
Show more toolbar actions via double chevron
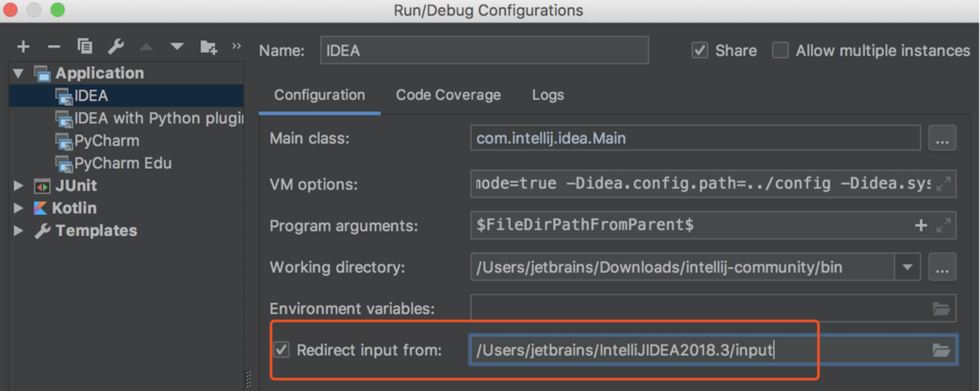(236, 47)
